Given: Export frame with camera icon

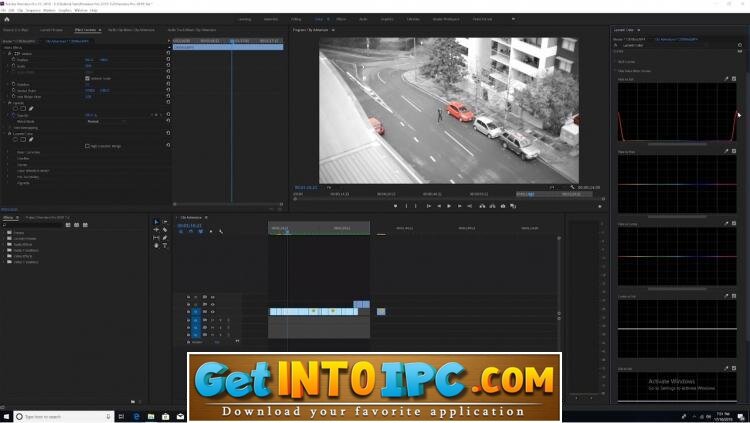Looking at the screenshot, I should (x=503, y=206).
